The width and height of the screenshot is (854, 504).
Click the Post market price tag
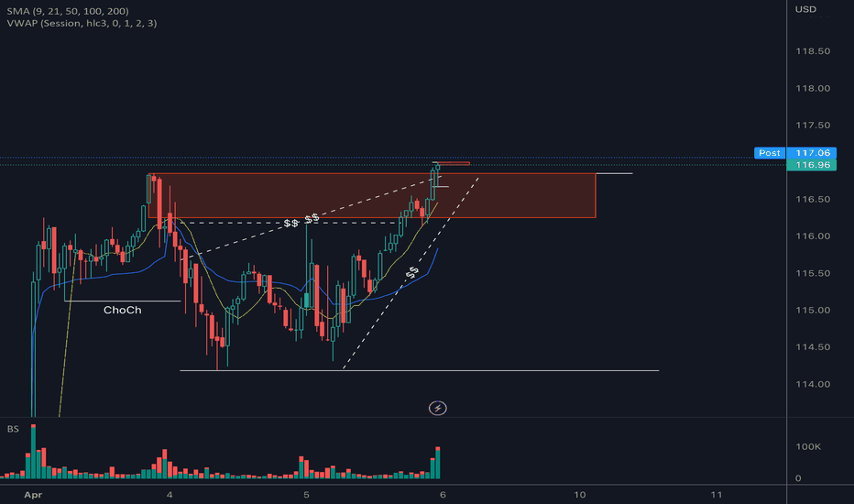coord(769,152)
